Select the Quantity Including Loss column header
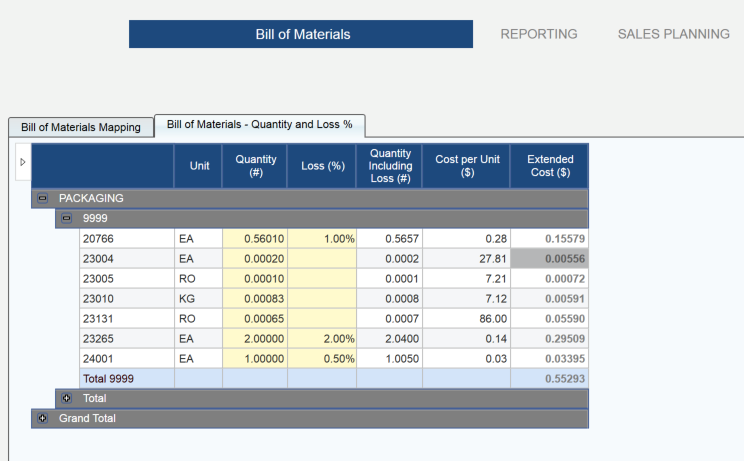 point(389,166)
